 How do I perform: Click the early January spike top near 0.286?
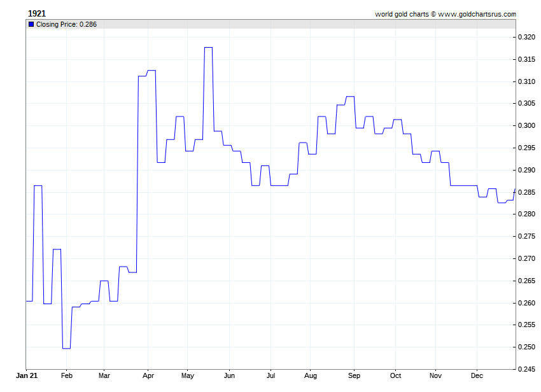pos(38,186)
